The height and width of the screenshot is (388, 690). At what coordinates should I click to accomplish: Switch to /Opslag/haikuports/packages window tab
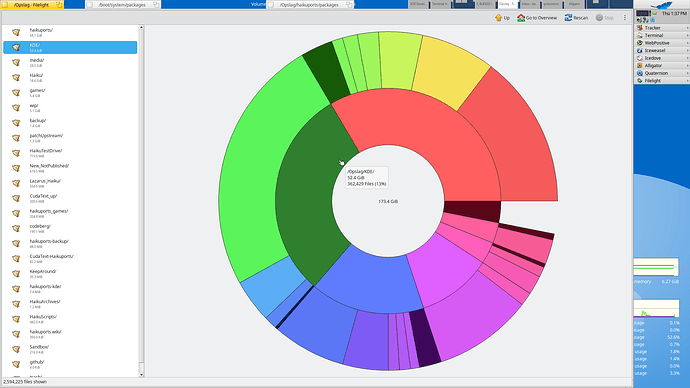(x=310, y=5)
